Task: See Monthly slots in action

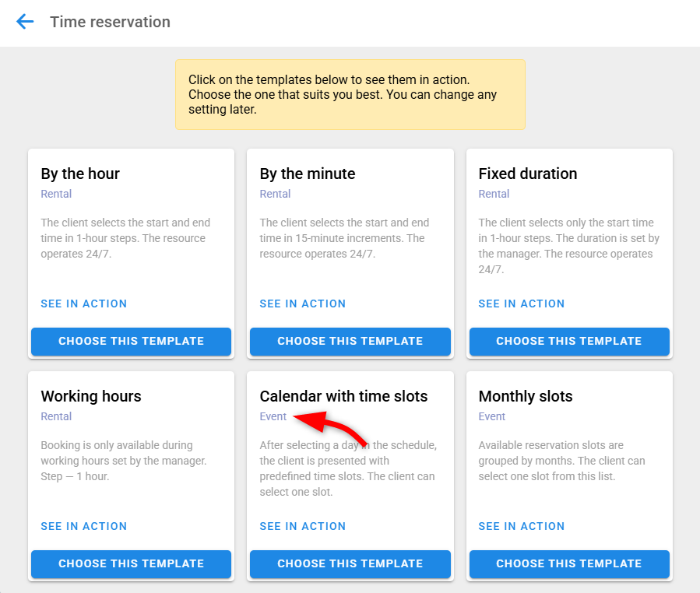Action: (522, 526)
